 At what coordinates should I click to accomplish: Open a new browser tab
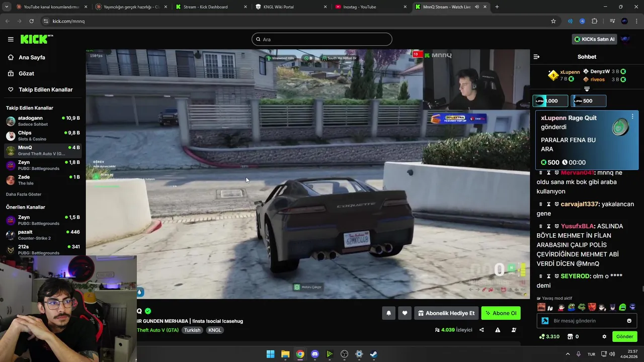coord(497,7)
